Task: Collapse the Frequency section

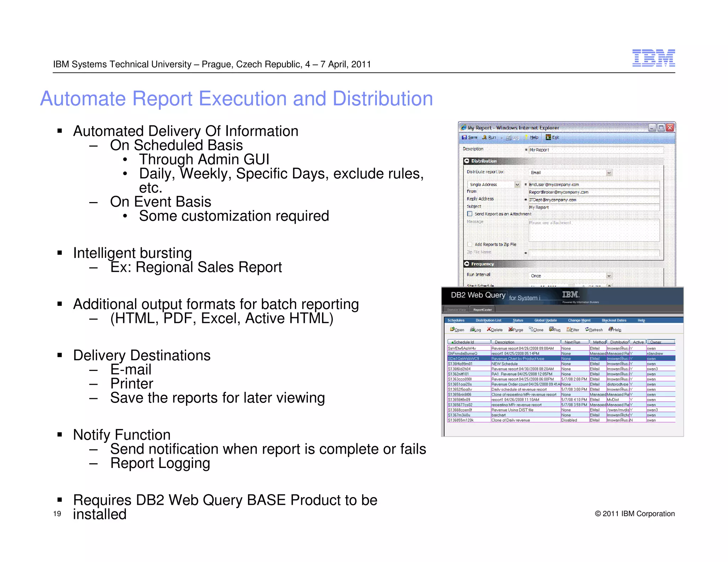Action: pyautogui.click(x=467, y=264)
